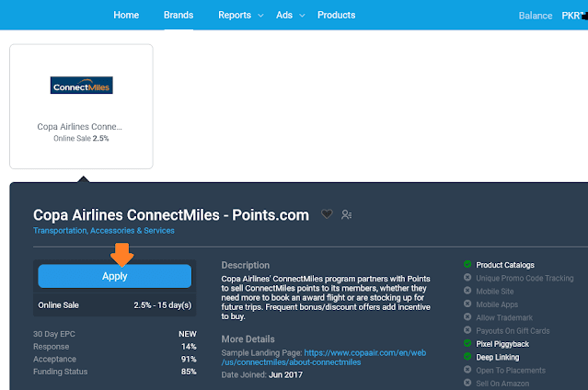Click the ConnectMiles logo on the brand card

click(81, 86)
